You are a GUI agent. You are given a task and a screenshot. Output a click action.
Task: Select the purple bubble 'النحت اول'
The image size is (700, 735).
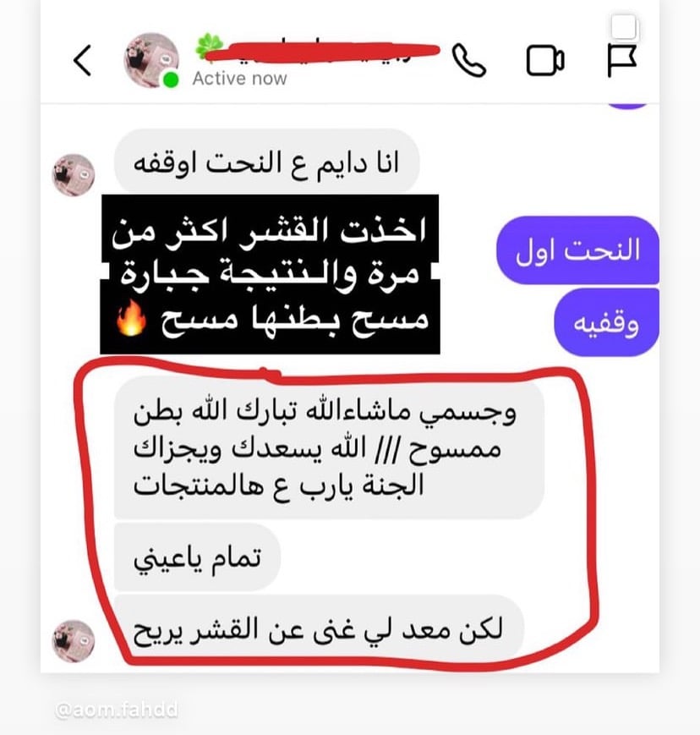coord(577,250)
